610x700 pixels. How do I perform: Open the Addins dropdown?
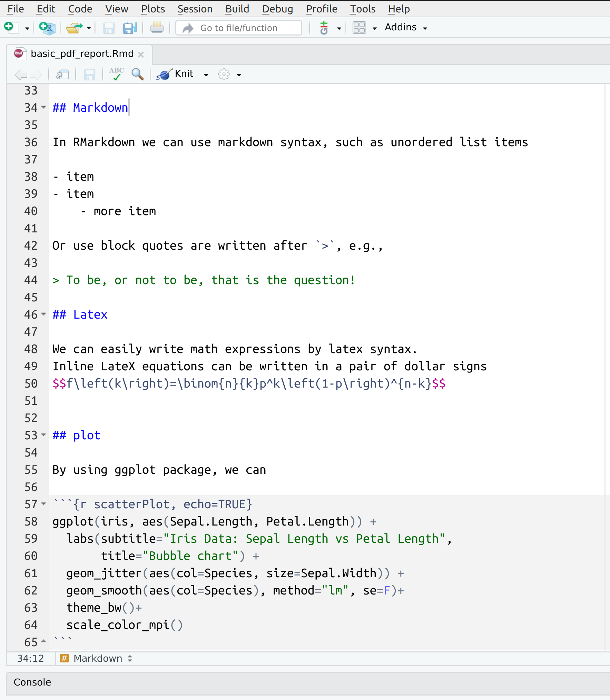tap(406, 27)
